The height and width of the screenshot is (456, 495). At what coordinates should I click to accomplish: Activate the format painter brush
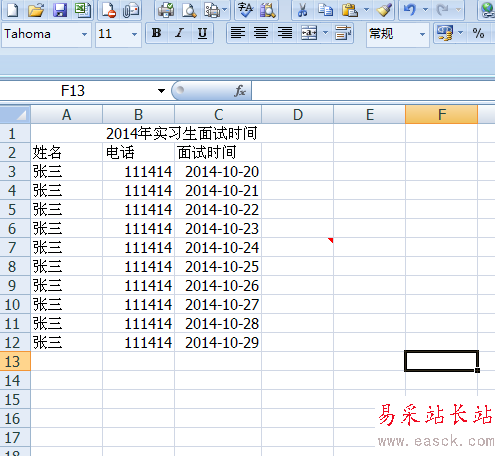(384, 10)
